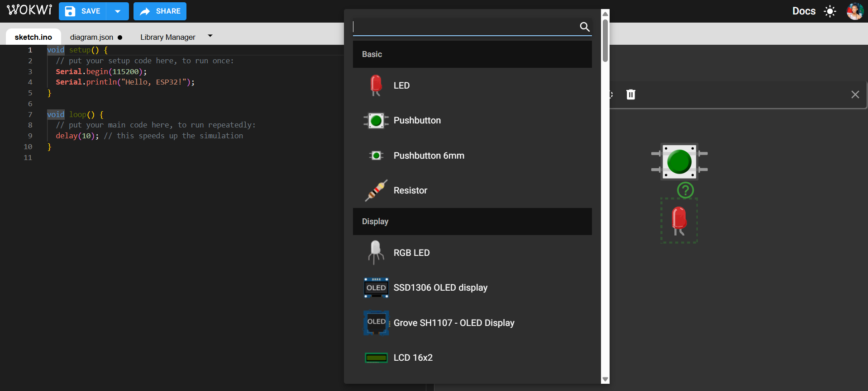Click the Basic category header
The width and height of the screenshot is (868, 391).
[472, 54]
